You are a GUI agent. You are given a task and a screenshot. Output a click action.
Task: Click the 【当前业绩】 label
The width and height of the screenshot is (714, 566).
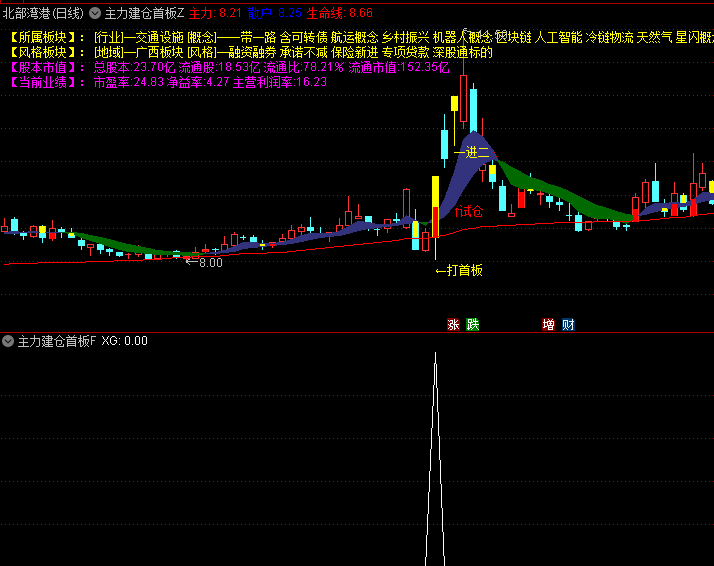click(43, 82)
